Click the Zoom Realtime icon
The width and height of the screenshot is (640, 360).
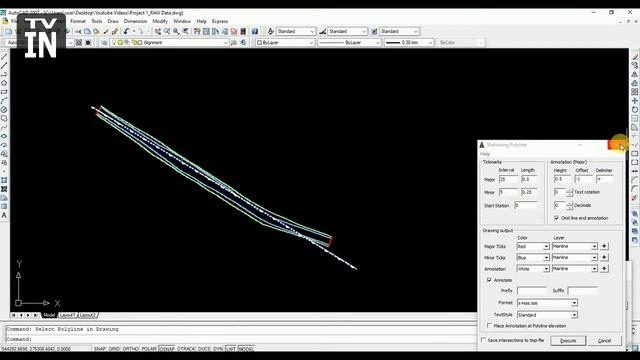click(x=167, y=31)
